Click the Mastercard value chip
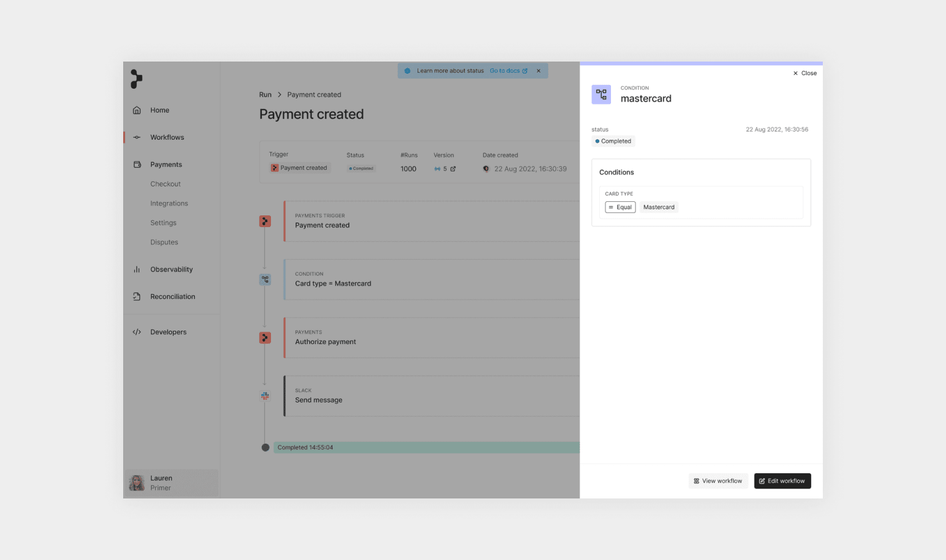Image resolution: width=946 pixels, height=560 pixels. 659,207
